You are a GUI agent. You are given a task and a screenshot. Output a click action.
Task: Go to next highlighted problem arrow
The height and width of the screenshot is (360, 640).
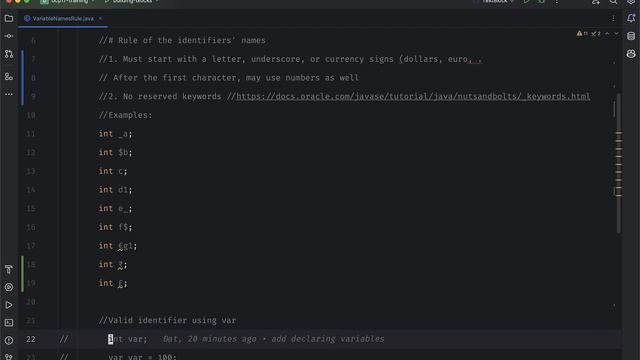(x=616, y=33)
